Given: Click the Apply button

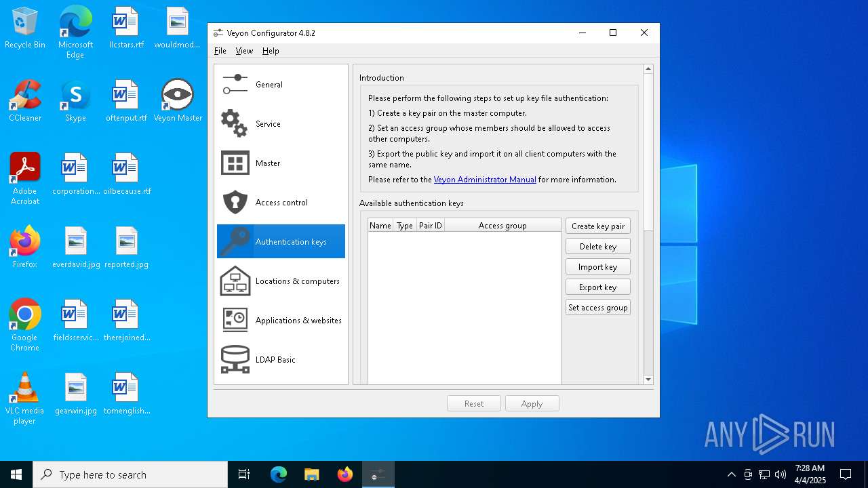Looking at the screenshot, I should (x=532, y=404).
